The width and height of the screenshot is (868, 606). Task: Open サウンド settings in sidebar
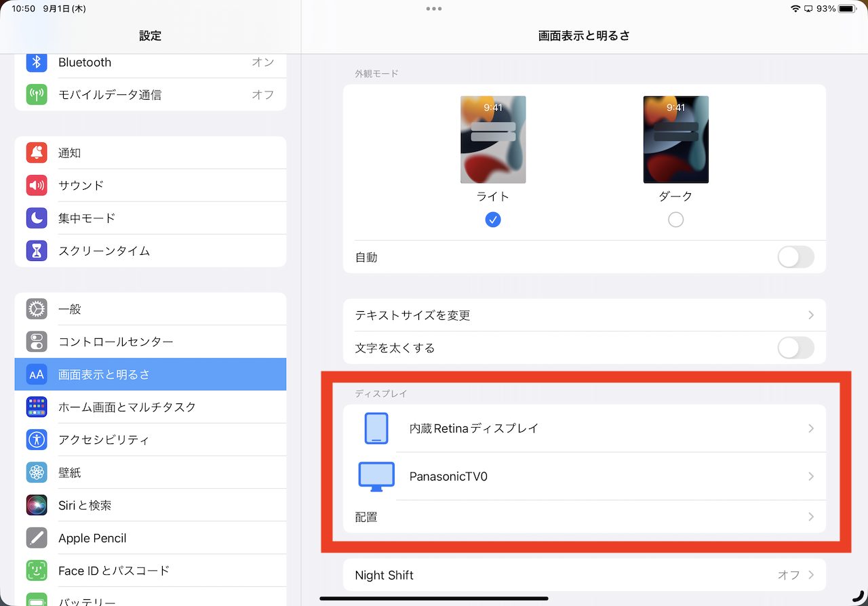pyautogui.click(x=151, y=186)
